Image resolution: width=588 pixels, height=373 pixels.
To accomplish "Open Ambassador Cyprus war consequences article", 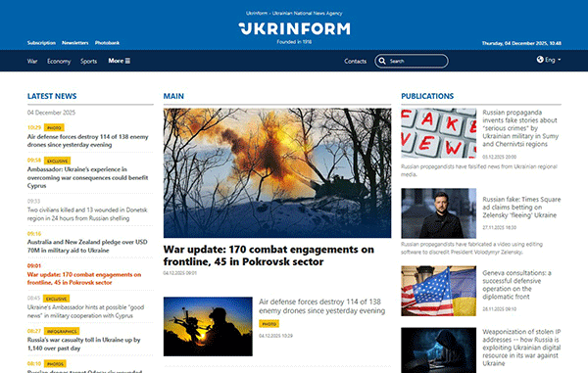I will click(88, 177).
